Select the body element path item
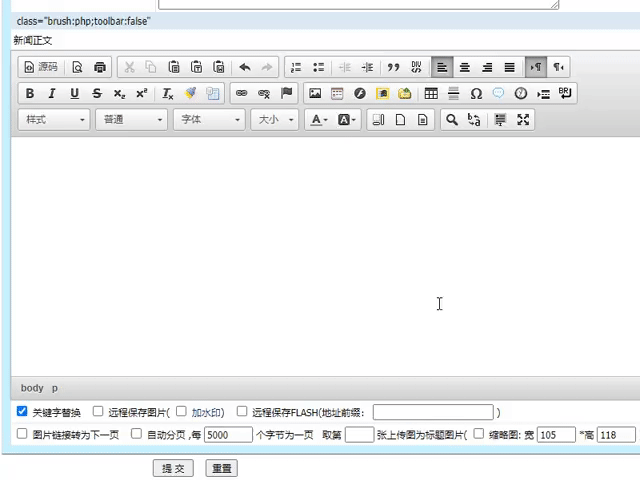Screen dimensions: 640x480 [32, 388]
